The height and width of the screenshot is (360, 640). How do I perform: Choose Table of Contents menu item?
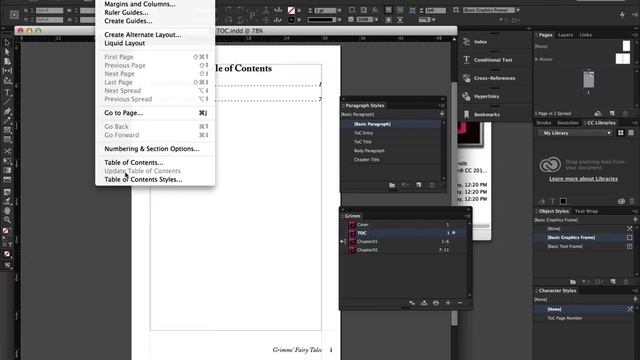133,162
